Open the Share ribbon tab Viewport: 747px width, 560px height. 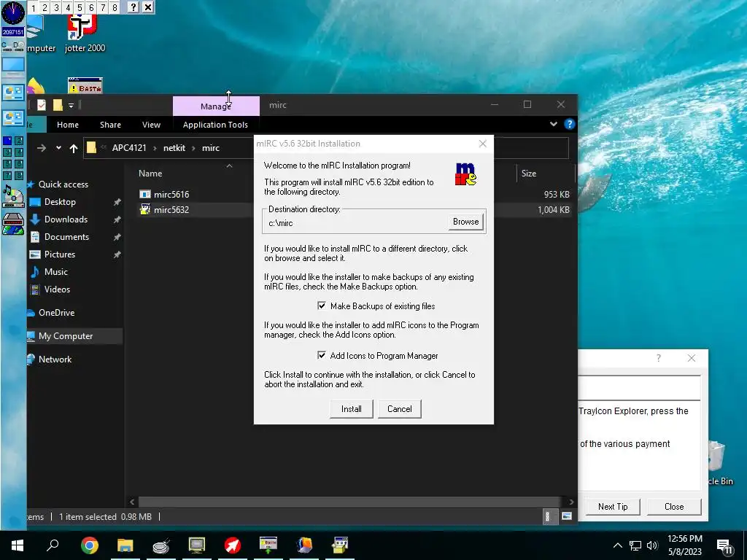[x=111, y=125]
